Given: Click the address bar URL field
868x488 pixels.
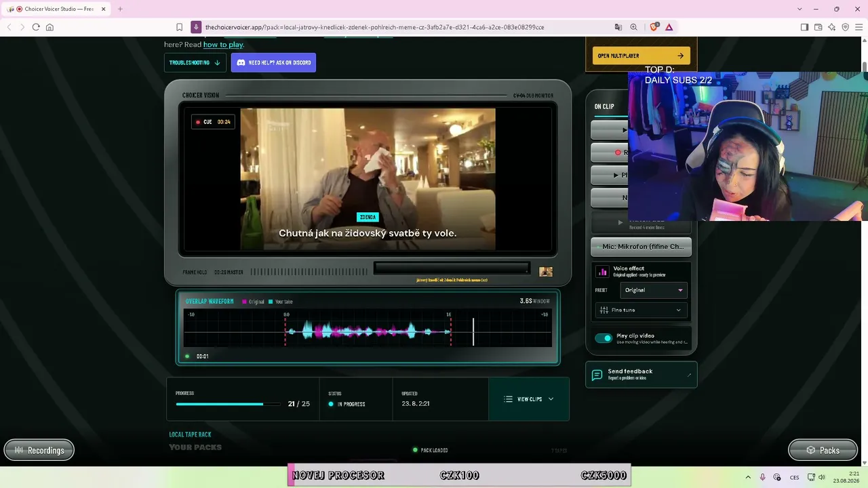Looking at the screenshot, I should [374, 27].
